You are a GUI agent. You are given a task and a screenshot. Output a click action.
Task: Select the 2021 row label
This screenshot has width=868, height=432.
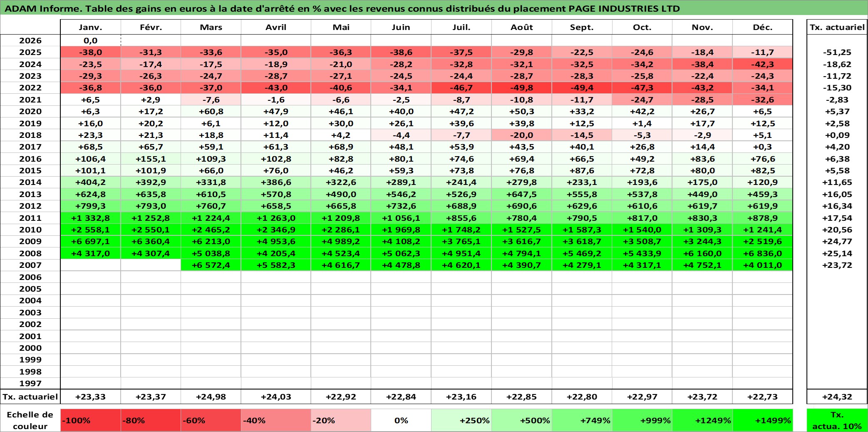click(30, 100)
